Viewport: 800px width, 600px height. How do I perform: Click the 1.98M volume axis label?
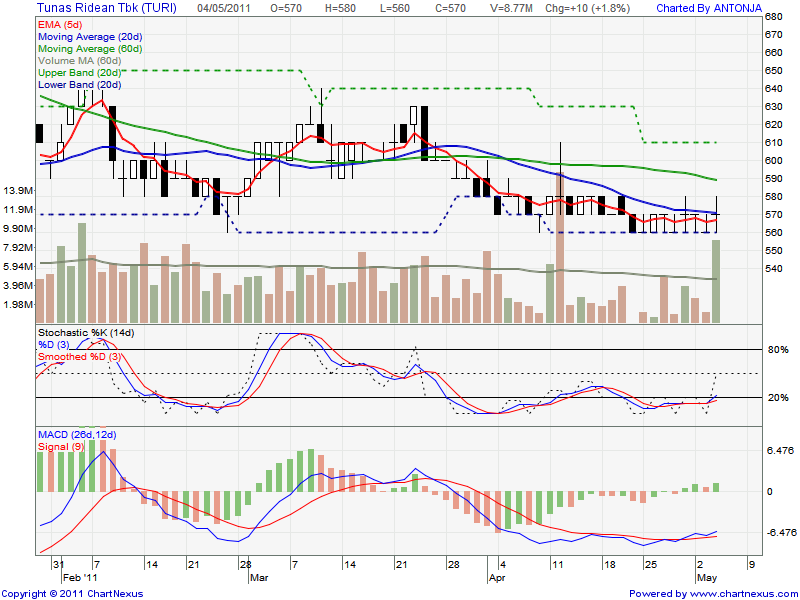[18, 304]
